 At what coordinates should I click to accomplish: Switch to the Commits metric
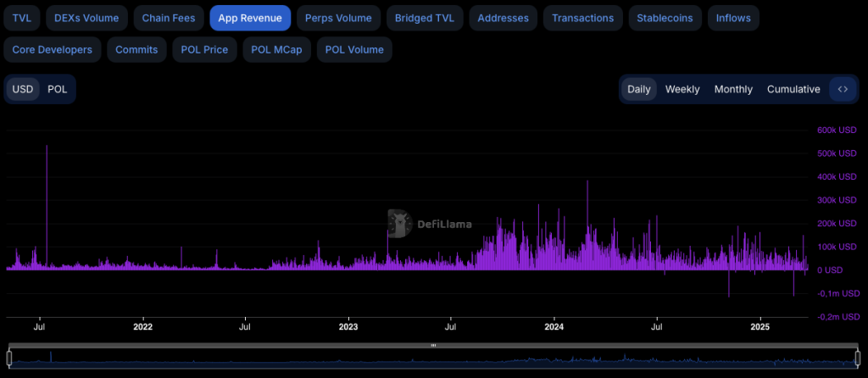coord(136,50)
